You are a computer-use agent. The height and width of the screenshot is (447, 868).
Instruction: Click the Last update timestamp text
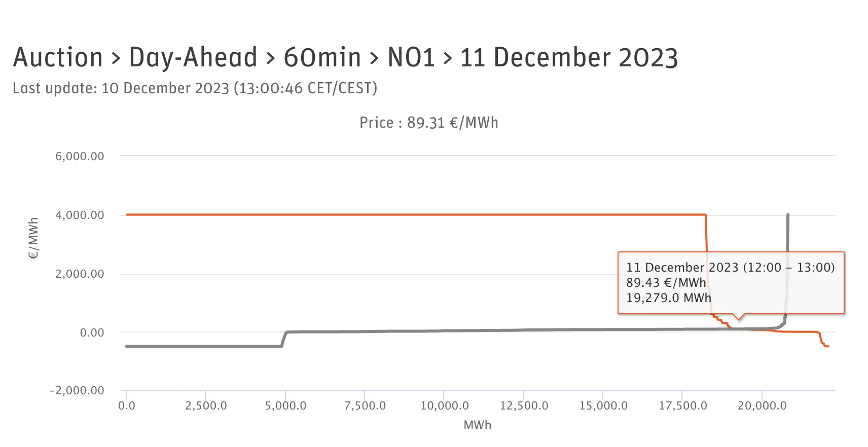click(195, 88)
